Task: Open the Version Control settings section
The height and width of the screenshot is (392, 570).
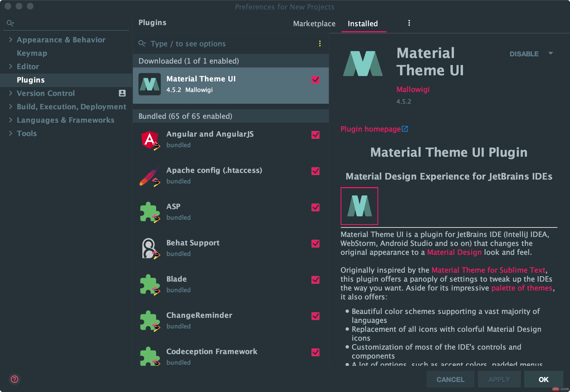Action: pyautogui.click(x=46, y=93)
